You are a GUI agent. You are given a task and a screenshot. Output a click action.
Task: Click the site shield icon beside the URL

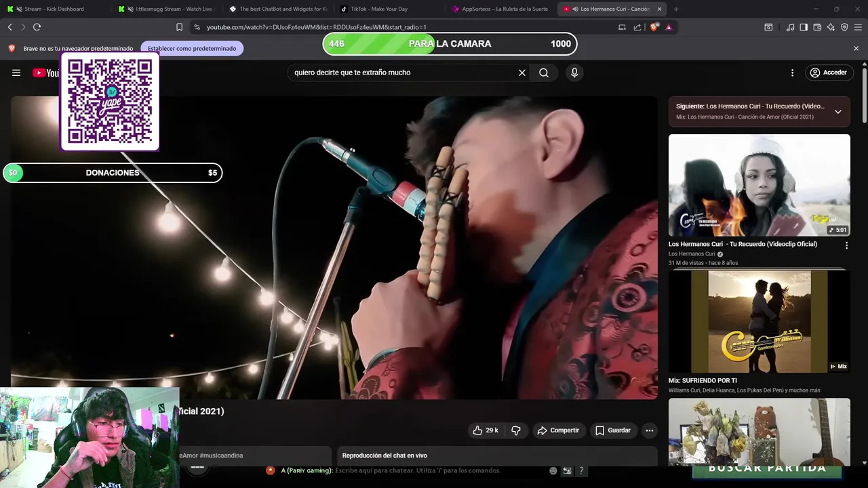197,27
